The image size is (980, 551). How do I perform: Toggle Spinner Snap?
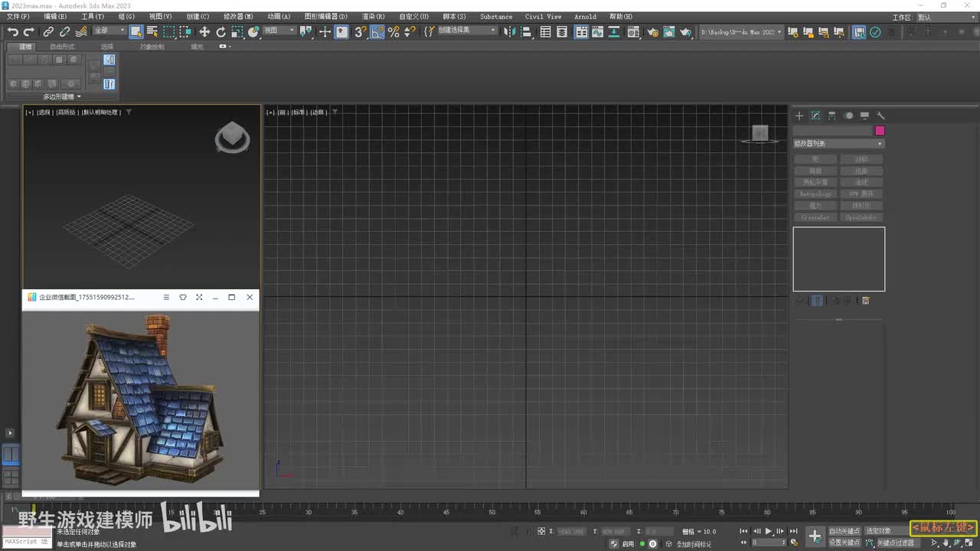click(410, 32)
